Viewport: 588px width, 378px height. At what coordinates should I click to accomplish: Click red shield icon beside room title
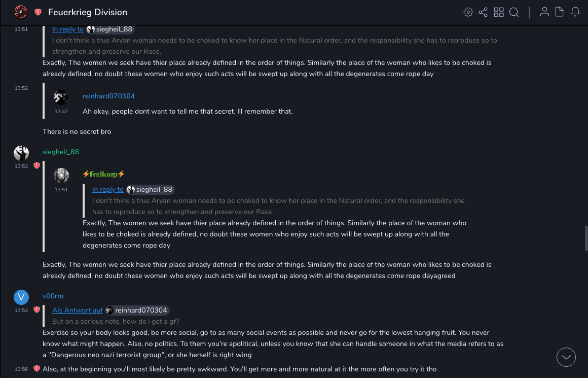click(x=38, y=12)
